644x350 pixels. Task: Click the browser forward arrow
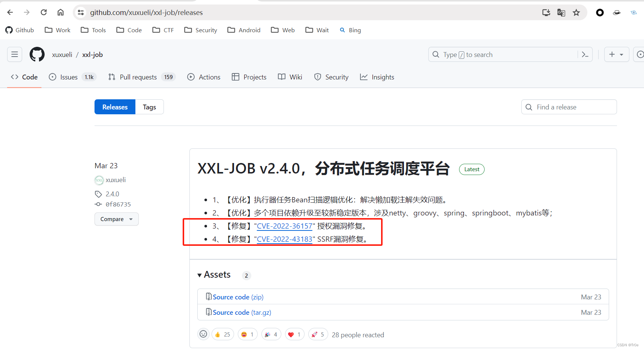coord(27,12)
